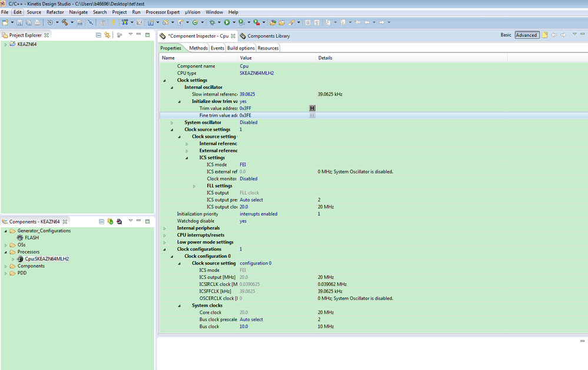Click the Save toolbar icon
588x370 pixels.
click(x=19, y=22)
